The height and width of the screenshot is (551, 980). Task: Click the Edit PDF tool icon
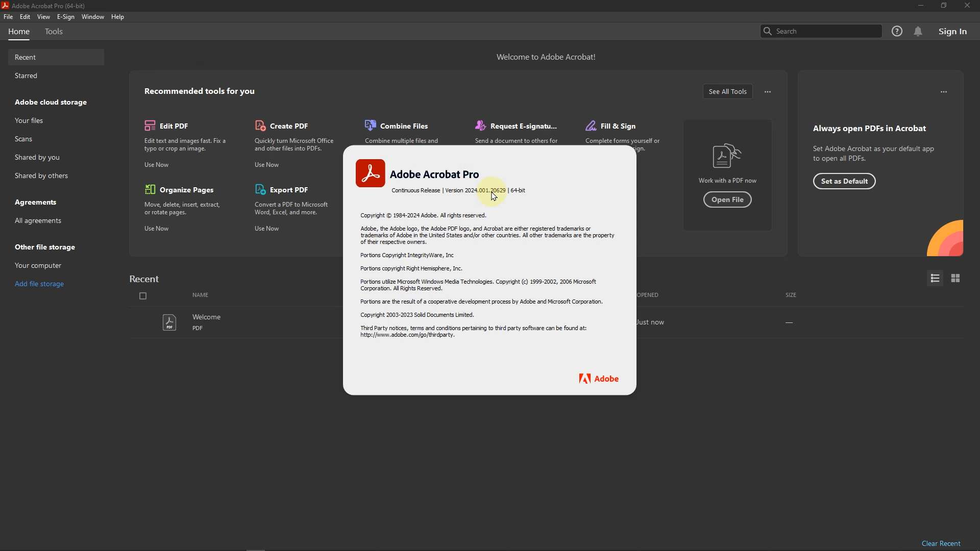pyautogui.click(x=150, y=126)
